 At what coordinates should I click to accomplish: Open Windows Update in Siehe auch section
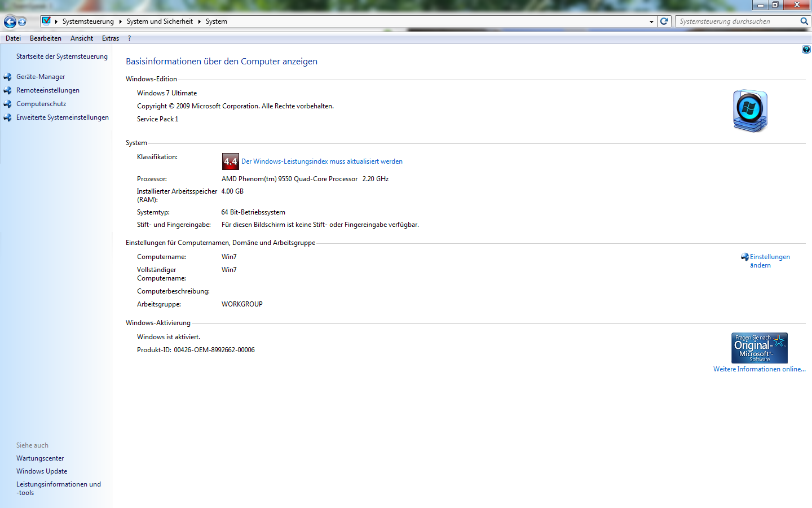(x=42, y=471)
